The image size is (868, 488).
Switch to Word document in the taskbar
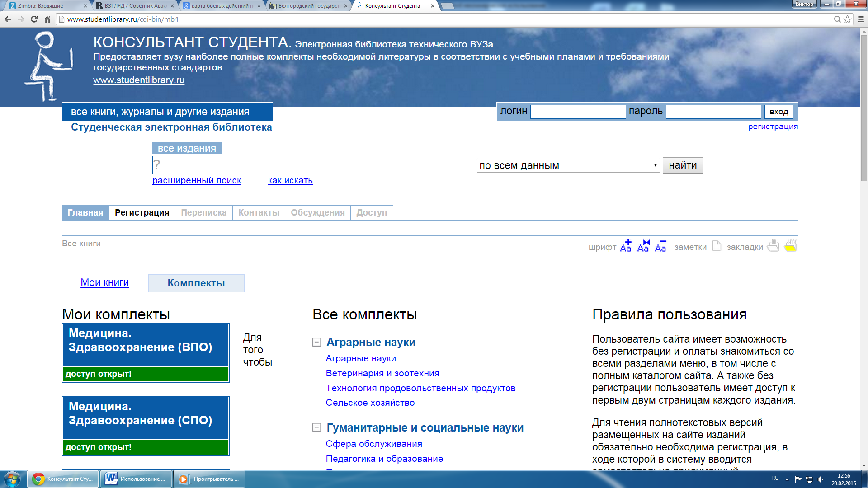coord(136,479)
